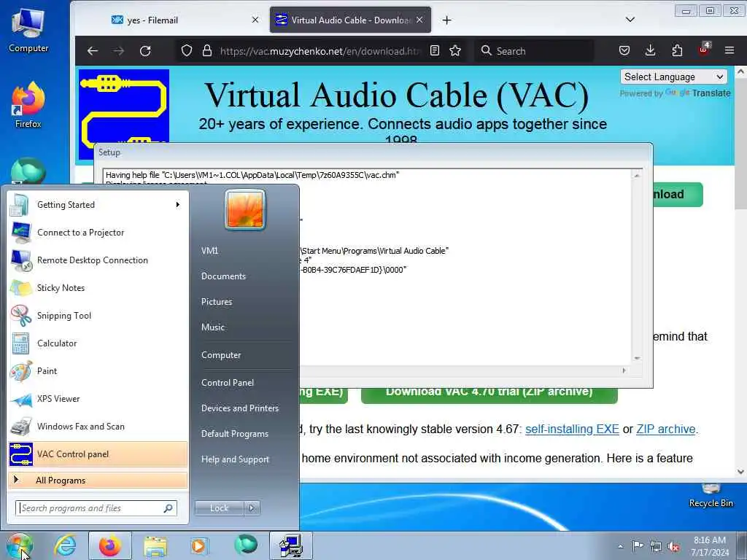Open Recycle Bin on desktop
Image resolution: width=747 pixels, height=560 pixels.
pyautogui.click(x=711, y=497)
